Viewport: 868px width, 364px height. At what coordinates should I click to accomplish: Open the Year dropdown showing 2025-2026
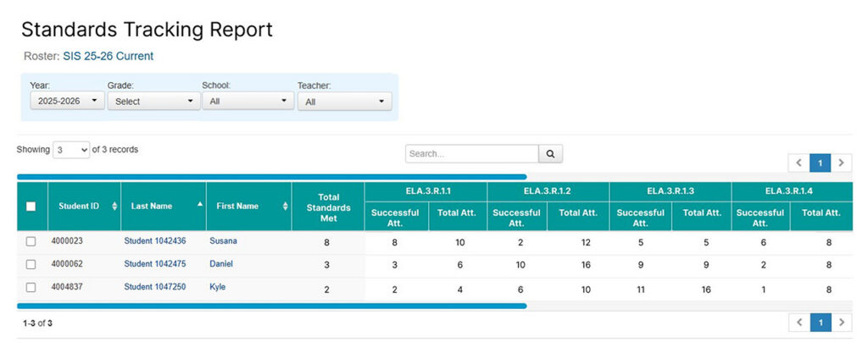pos(67,101)
